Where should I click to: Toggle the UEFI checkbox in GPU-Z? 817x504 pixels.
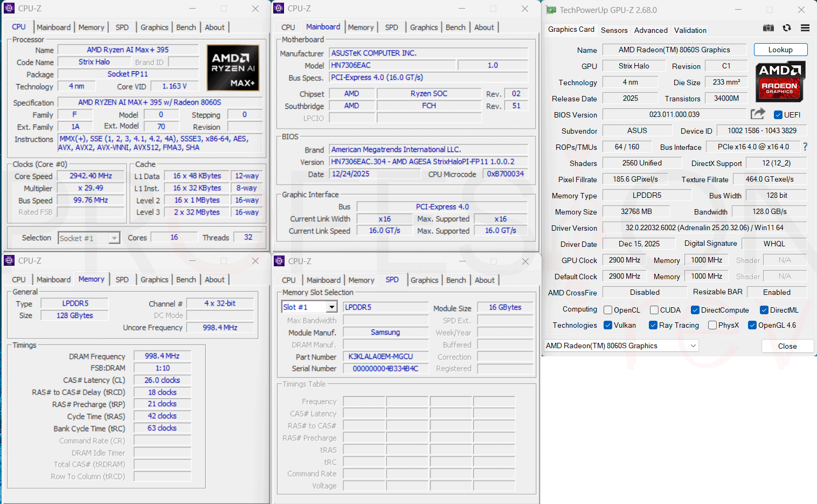coord(778,115)
